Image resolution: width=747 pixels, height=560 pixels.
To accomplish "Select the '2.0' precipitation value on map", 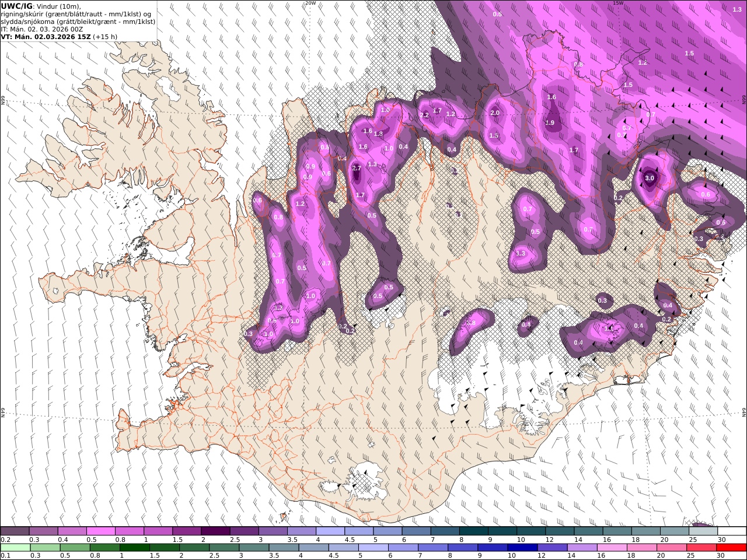I will click(495, 113).
